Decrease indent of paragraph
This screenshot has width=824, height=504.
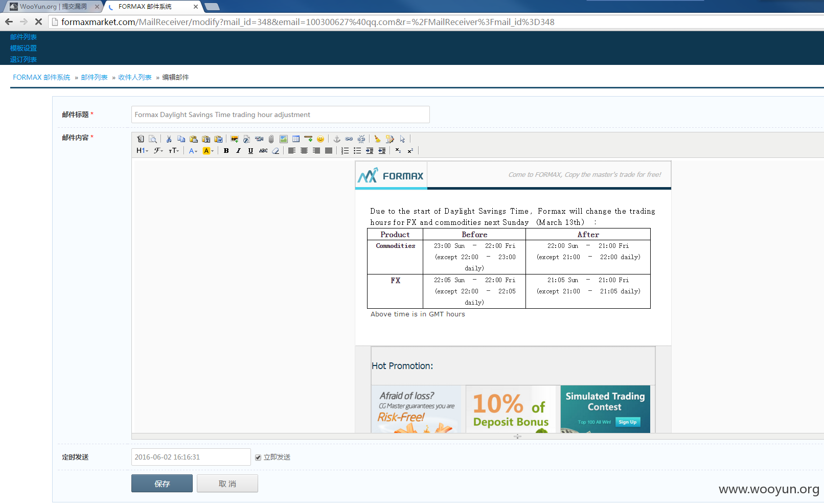point(382,151)
